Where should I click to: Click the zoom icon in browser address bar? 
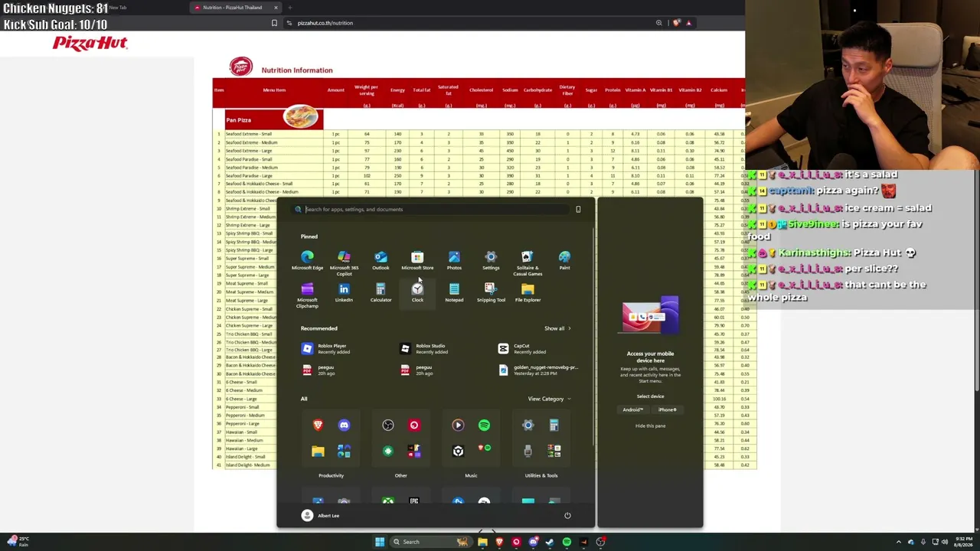pos(658,23)
